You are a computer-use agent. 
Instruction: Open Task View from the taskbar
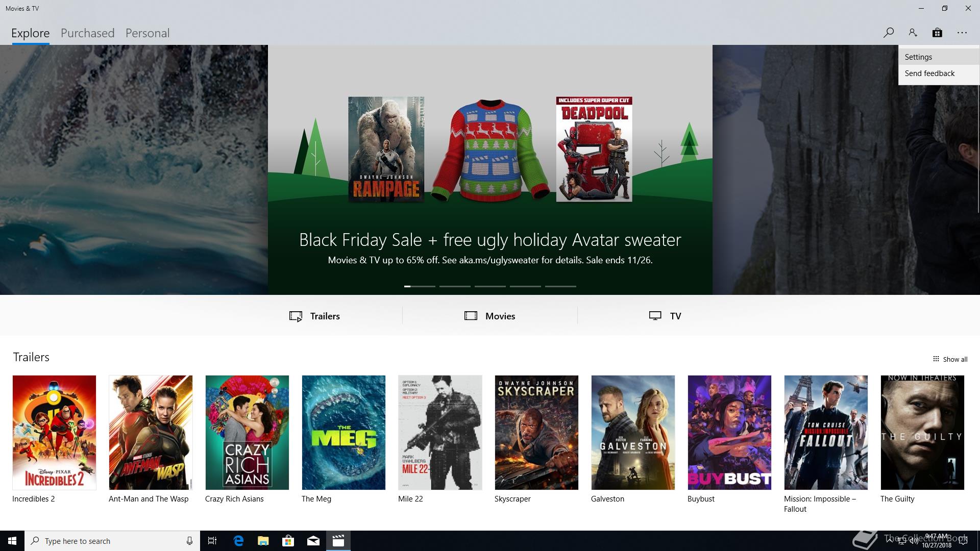coord(212,541)
